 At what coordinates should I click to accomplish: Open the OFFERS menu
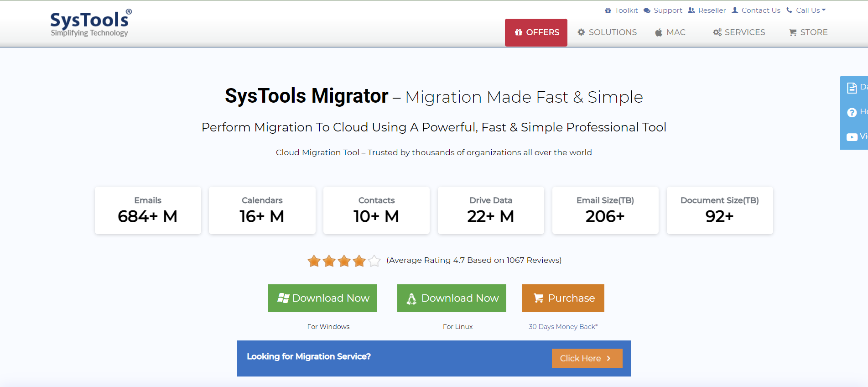click(536, 32)
